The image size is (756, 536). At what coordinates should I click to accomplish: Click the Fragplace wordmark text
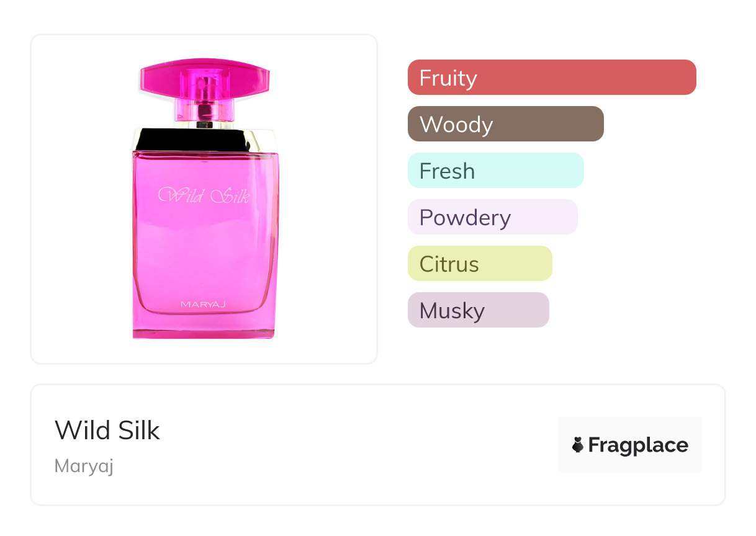point(638,445)
